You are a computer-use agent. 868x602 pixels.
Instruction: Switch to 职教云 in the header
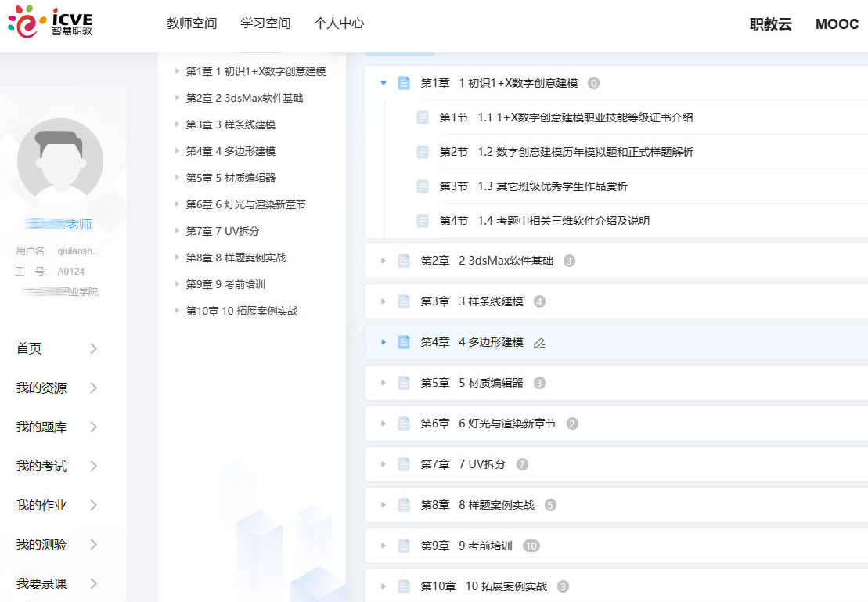click(x=771, y=24)
